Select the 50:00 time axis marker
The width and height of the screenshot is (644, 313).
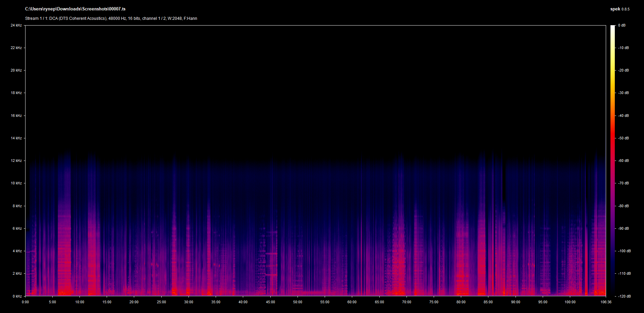click(x=298, y=302)
